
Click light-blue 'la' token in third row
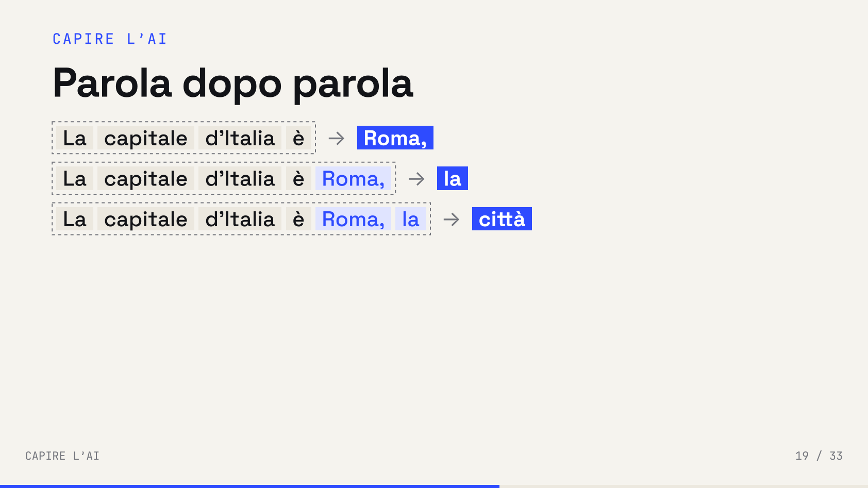(x=411, y=220)
